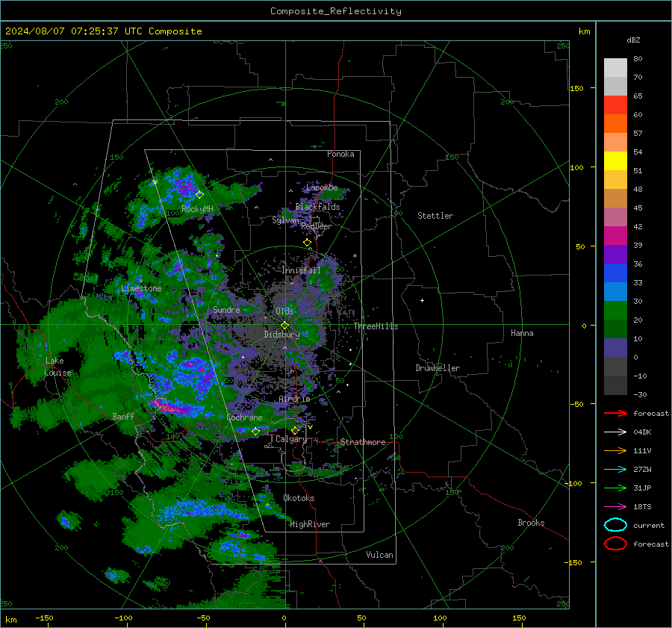Image resolution: width=672 pixels, height=628 pixels.
Task: Click the Ponoka city label
Action: click(340, 154)
